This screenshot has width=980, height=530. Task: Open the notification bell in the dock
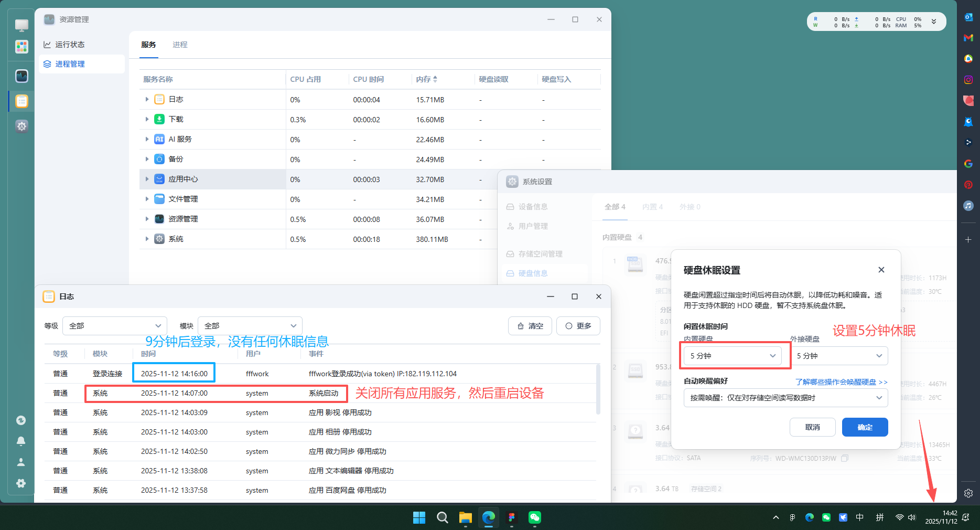tap(21, 441)
